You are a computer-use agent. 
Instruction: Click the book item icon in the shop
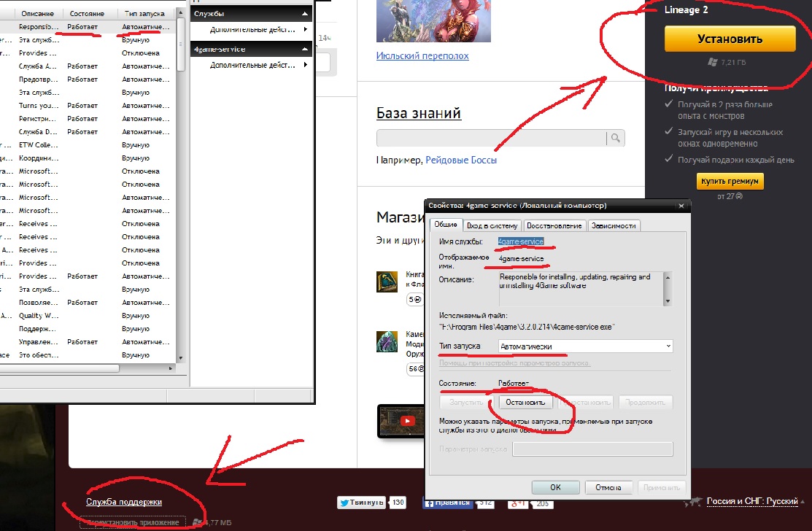coord(387,282)
